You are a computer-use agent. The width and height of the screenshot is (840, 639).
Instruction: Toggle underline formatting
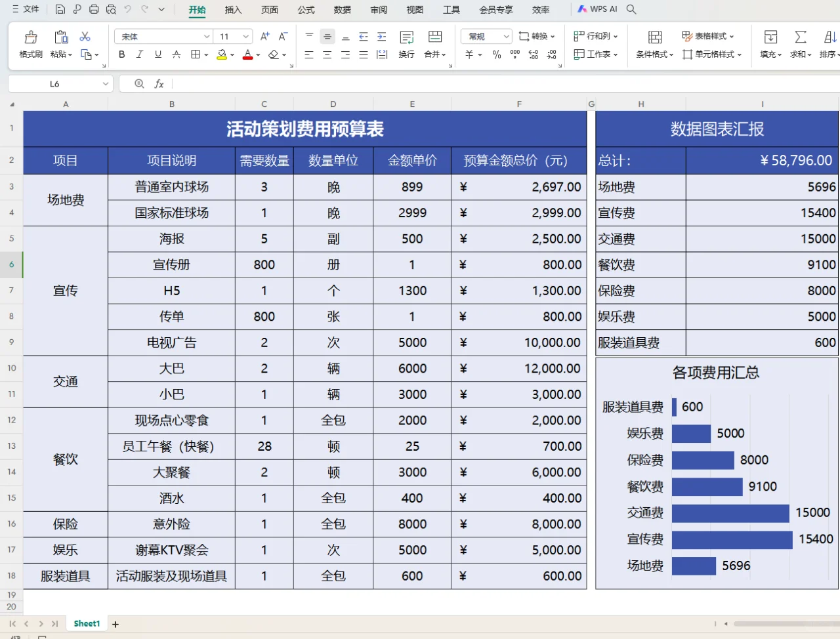click(158, 54)
